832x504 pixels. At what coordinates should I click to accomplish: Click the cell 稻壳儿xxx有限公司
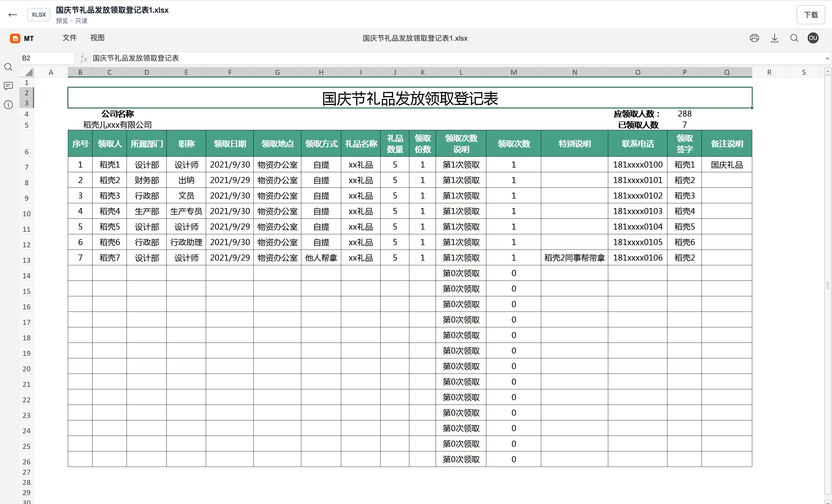coord(117,125)
